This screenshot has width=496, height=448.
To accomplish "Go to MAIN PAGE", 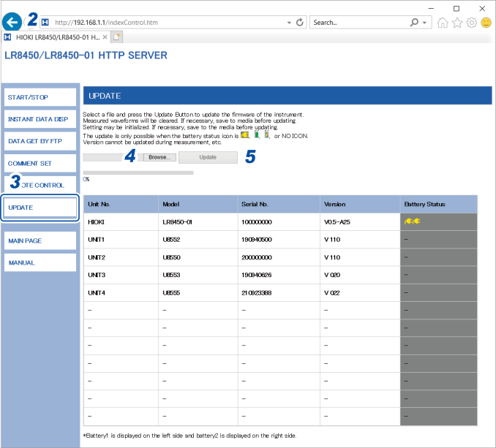I will [x=40, y=240].
